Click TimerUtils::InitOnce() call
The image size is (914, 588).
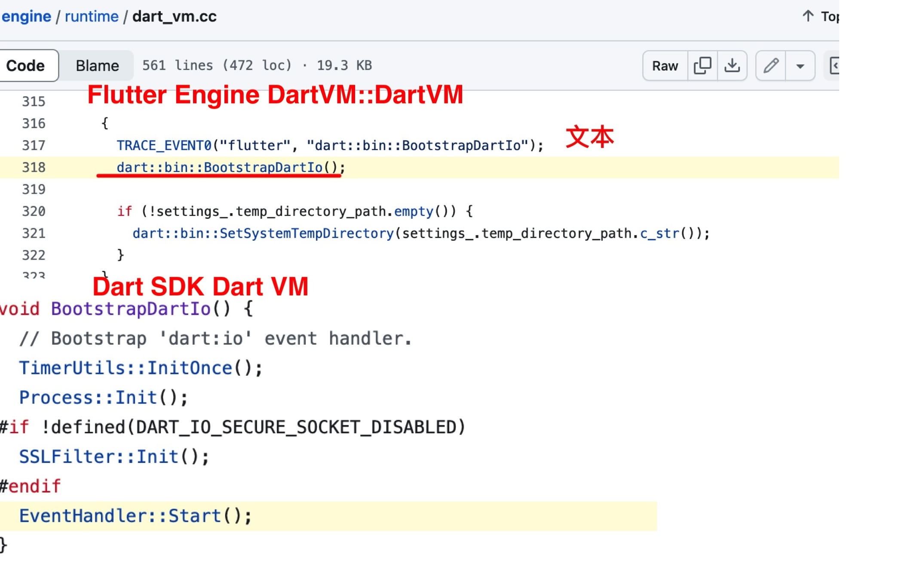click(141, 368)
